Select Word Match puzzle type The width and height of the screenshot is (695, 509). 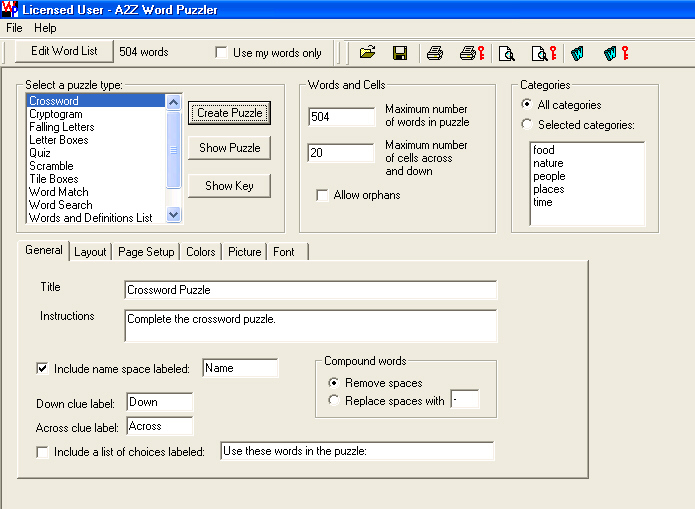(96, 192)
